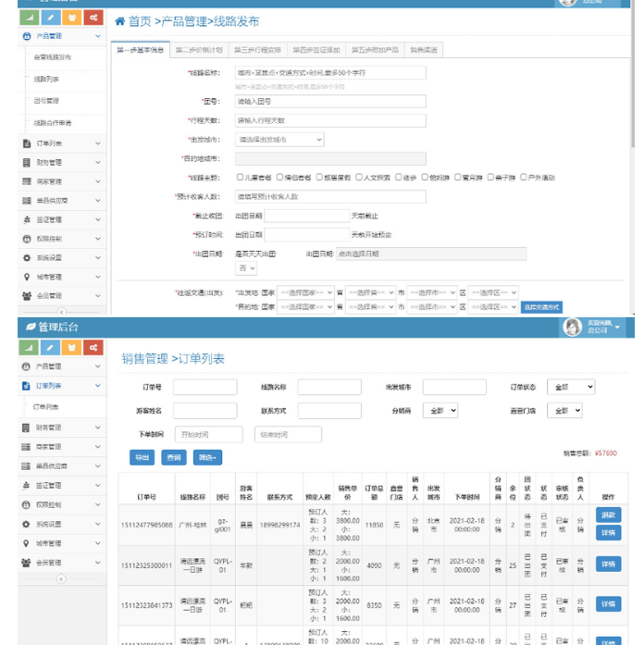This screenshot has width=644, height=645.
Task: Open the user avatar in the lower header
Action: (572, 327)
